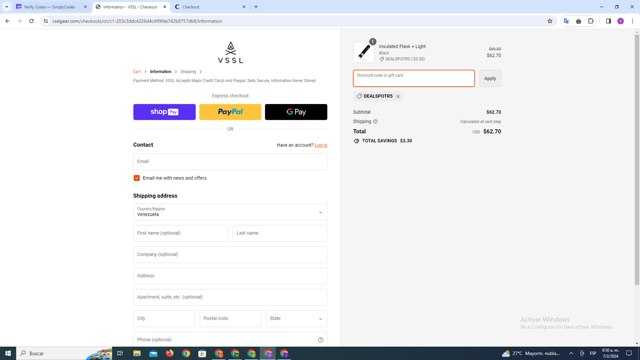Click the Apartment, suite field
Image resolution: width=640 pixels, height=360 pixels.
[x=230, y=297]
